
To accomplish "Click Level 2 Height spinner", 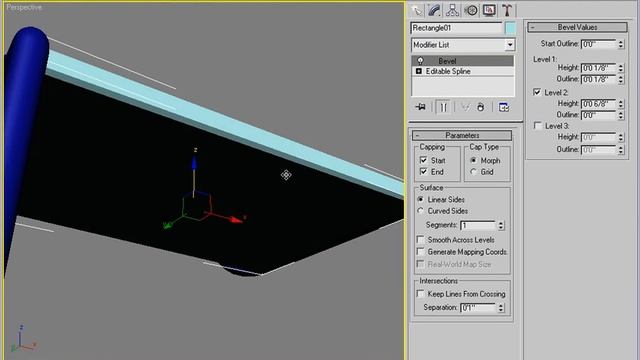I will click(x=621, y=104).
